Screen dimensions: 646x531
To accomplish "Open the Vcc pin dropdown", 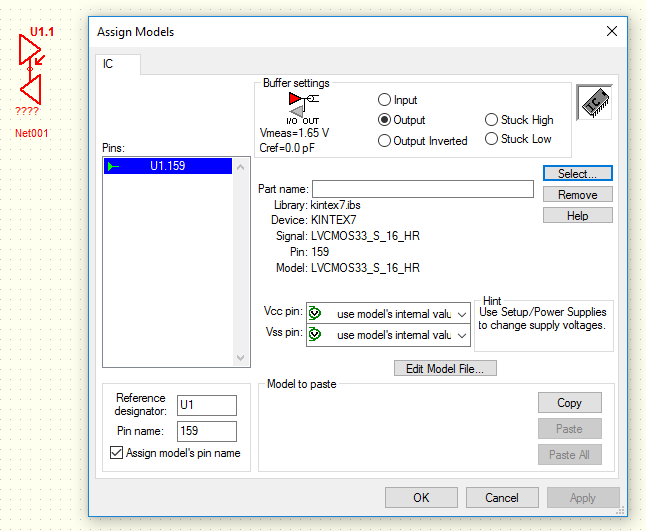I will click(462, 314).
